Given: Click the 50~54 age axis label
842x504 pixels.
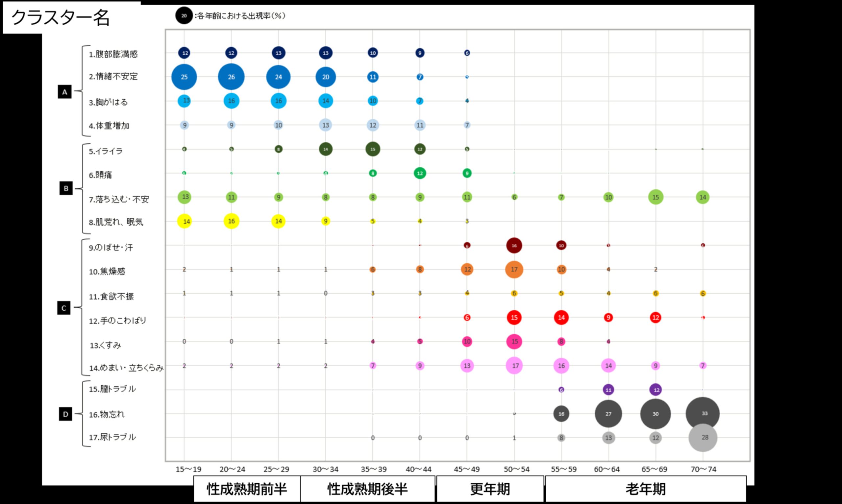Looking at the screenshot, I should click(x=516, y=469).
